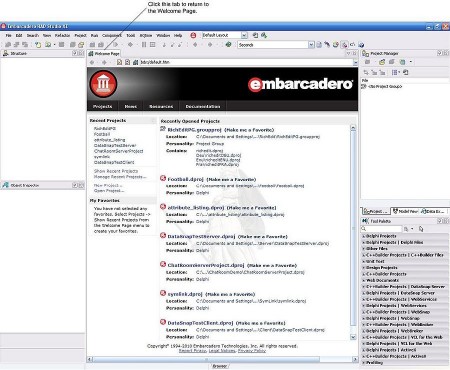Click the Object Inspector panel title icon
Image resolution: width=450 pixels, height=370 pixels.
point(6,185)
